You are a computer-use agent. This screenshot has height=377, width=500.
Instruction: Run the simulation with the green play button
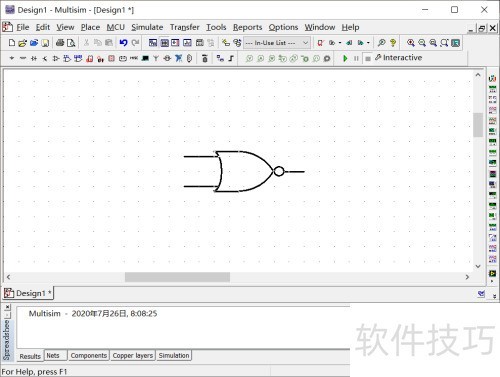(x=345, y=58)
